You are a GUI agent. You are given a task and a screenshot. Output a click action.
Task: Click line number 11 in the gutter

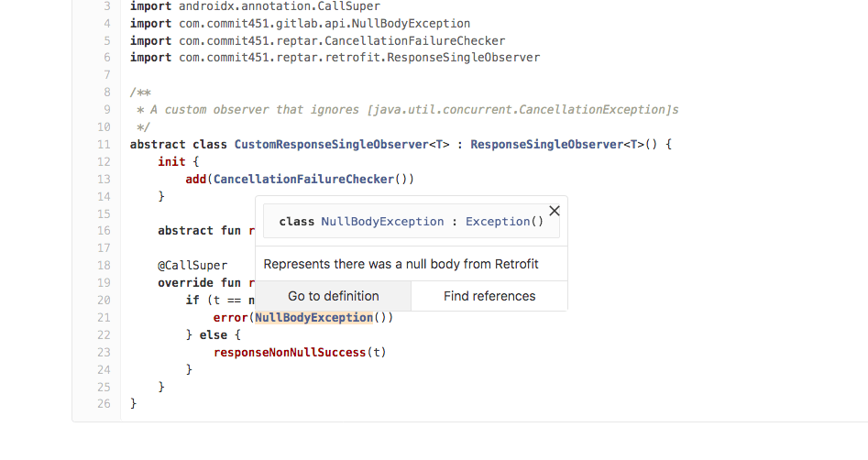pyautogui.click(x=103, y=144)
